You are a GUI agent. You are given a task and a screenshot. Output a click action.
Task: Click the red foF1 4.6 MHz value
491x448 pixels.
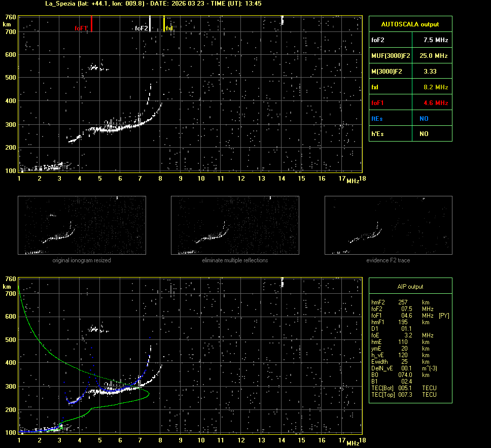pyautogui.click(x=435, y=103)
